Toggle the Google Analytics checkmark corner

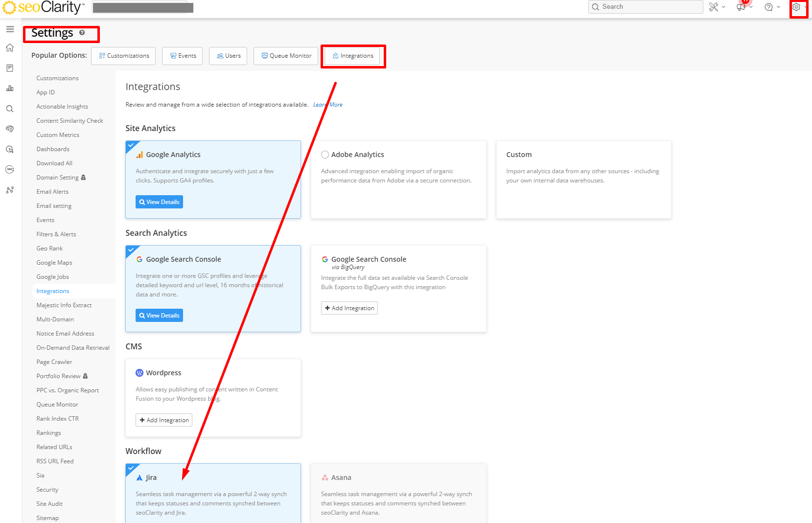[131, 145]
